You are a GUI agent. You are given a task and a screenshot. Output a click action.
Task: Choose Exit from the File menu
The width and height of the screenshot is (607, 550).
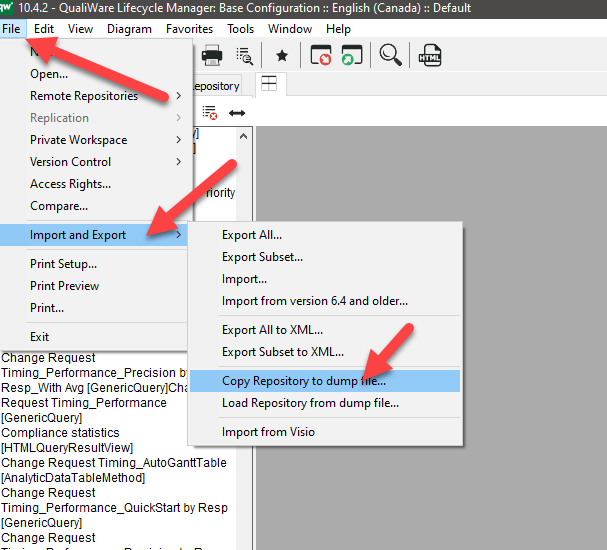tap(94, 337)
